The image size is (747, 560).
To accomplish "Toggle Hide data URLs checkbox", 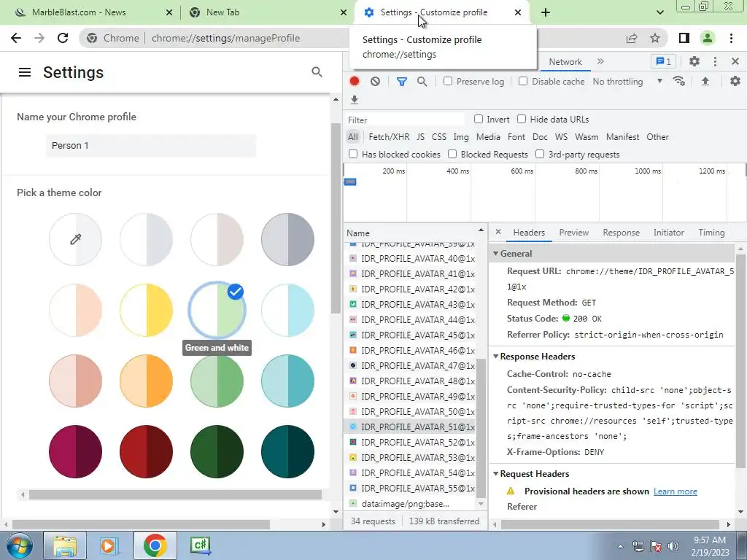I will [522, 119].
